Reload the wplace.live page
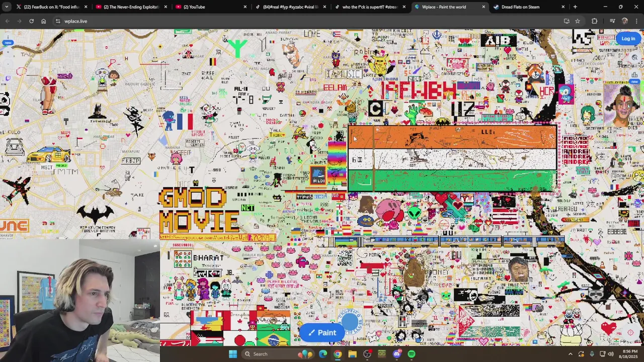This screenshot has height=362, width=644. pyautogui.click(x=31, y=21)
